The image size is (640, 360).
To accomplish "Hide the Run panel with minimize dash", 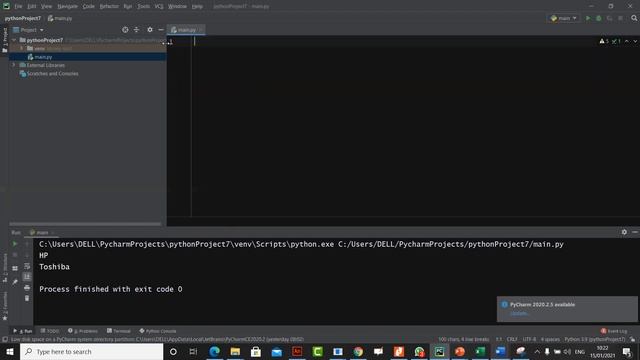I will tap(635, 232).
